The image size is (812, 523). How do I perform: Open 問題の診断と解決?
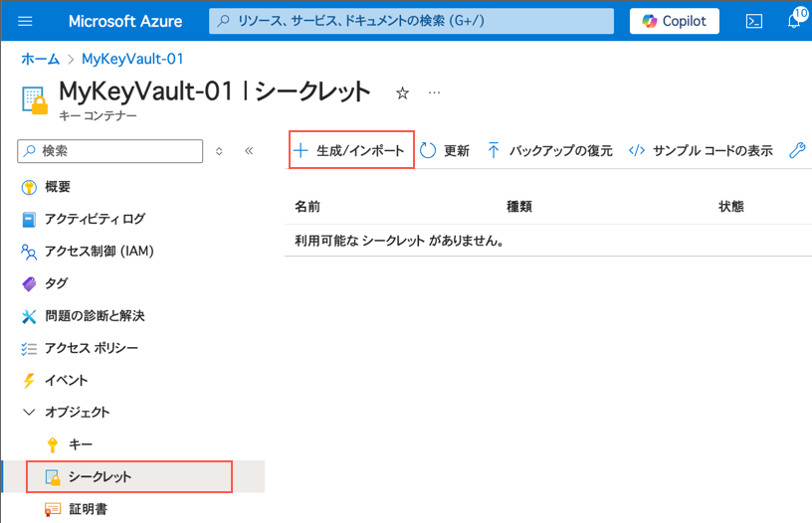tap(95, 315)
